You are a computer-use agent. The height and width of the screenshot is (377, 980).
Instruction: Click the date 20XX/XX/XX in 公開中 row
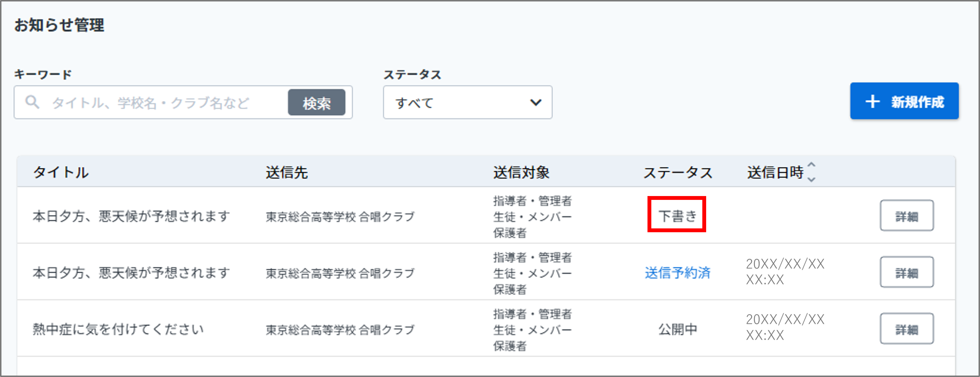point(785,319)
